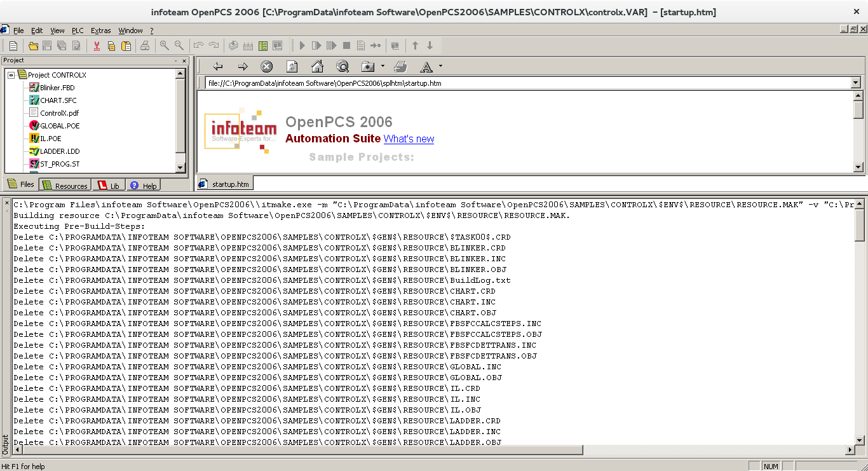This screenshot has width=868, height=471.
Task: Go forward in the browser pane
Action: [243, 66]
